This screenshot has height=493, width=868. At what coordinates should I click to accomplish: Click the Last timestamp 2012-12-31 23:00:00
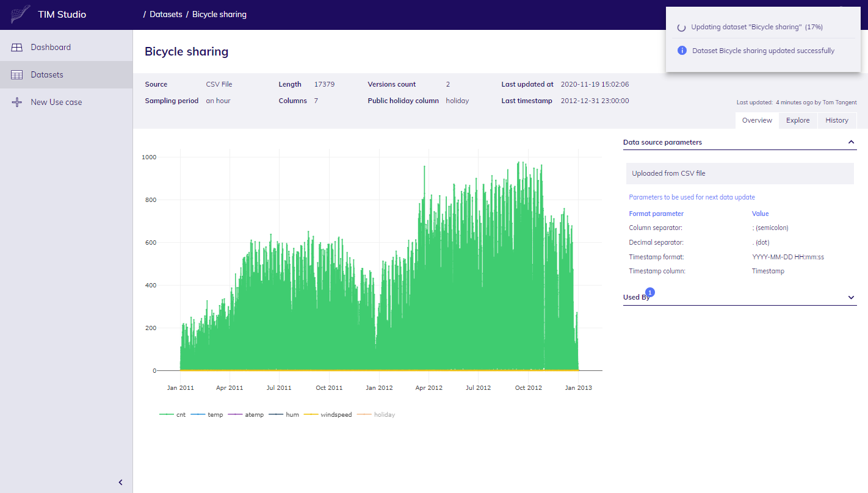(x=595, y=101)
